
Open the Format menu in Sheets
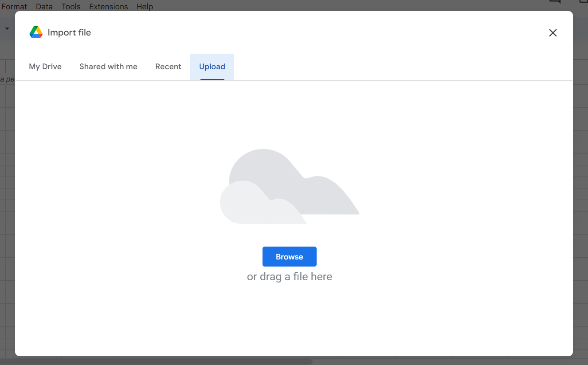(x=14, y=7)
